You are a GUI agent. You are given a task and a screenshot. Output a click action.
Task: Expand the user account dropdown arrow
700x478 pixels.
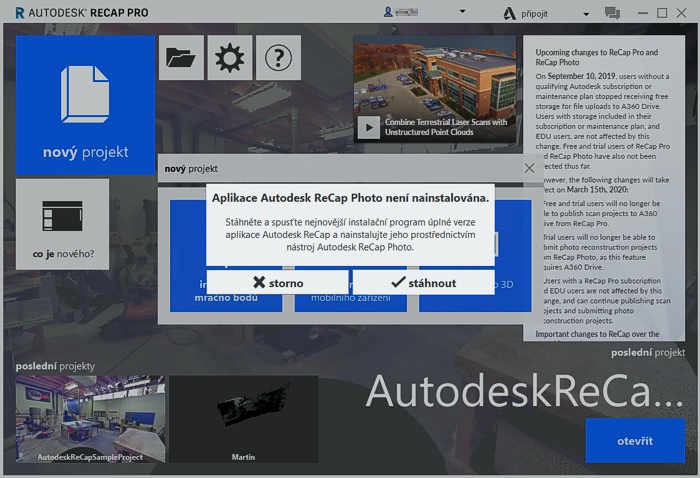(x=462, y=12)
